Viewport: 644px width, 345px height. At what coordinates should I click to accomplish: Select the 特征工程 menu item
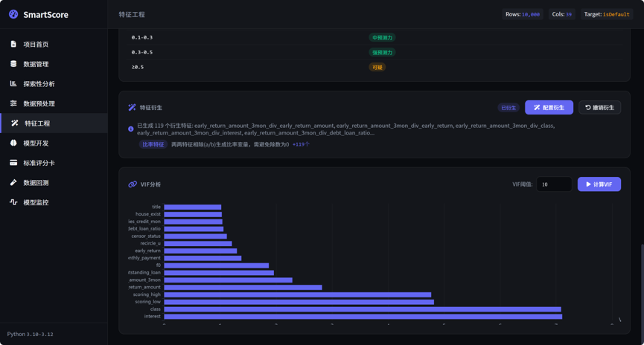click(x=54, y=123)
